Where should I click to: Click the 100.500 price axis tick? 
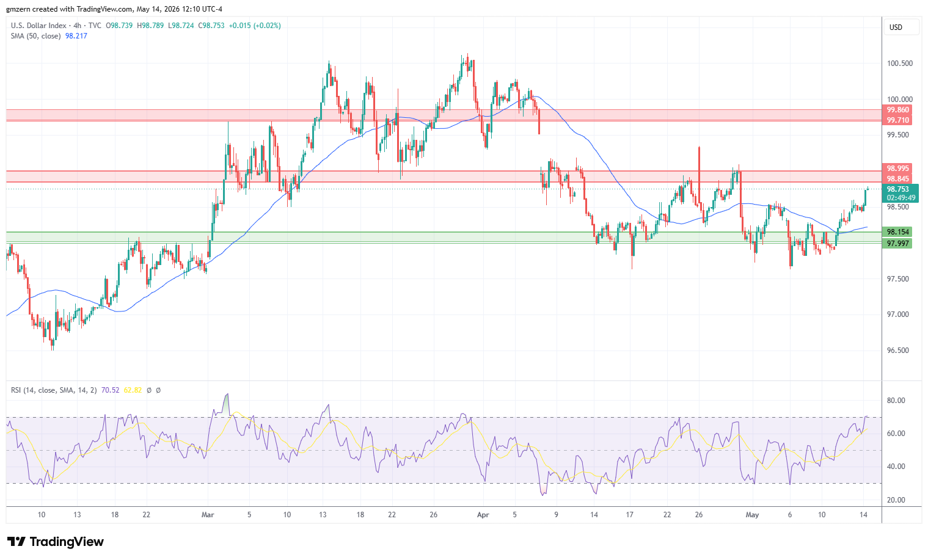click(900, 64)
